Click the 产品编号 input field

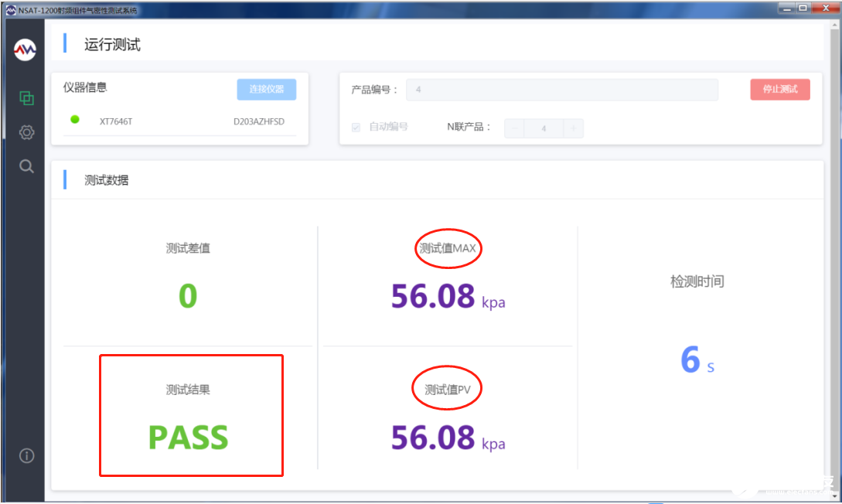point(561,90)
